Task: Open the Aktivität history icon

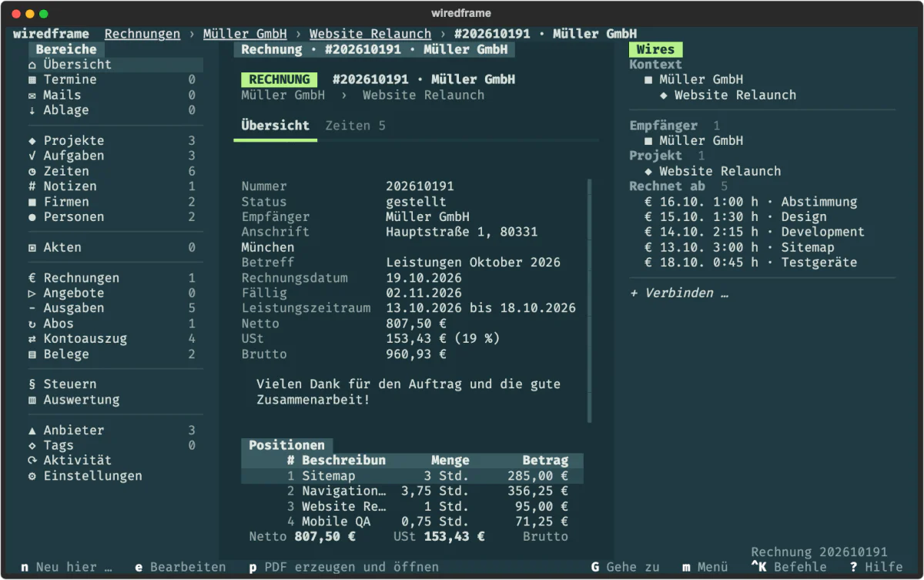Action: 32,461
